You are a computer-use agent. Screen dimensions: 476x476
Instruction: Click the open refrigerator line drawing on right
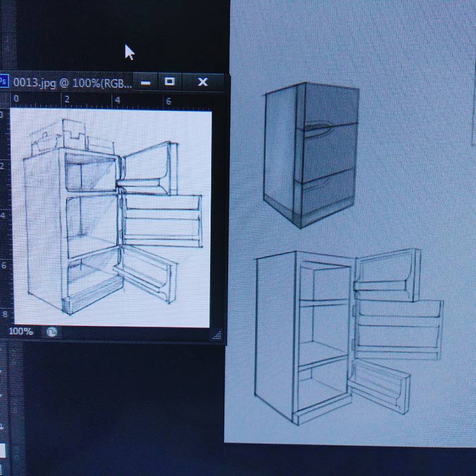[348, 337]
